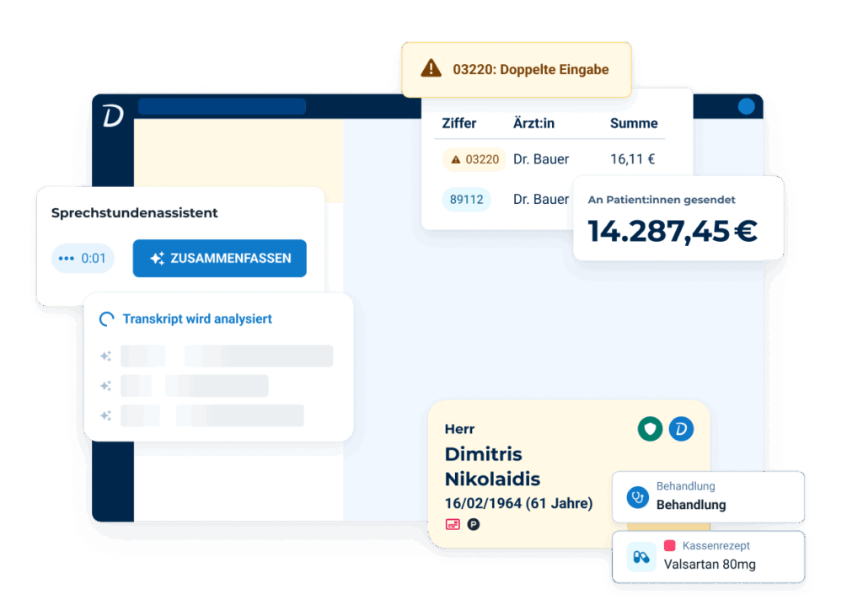Click the blue D badge on patient card
Viewport: 863px width, 616px height.
click(681, 429)
